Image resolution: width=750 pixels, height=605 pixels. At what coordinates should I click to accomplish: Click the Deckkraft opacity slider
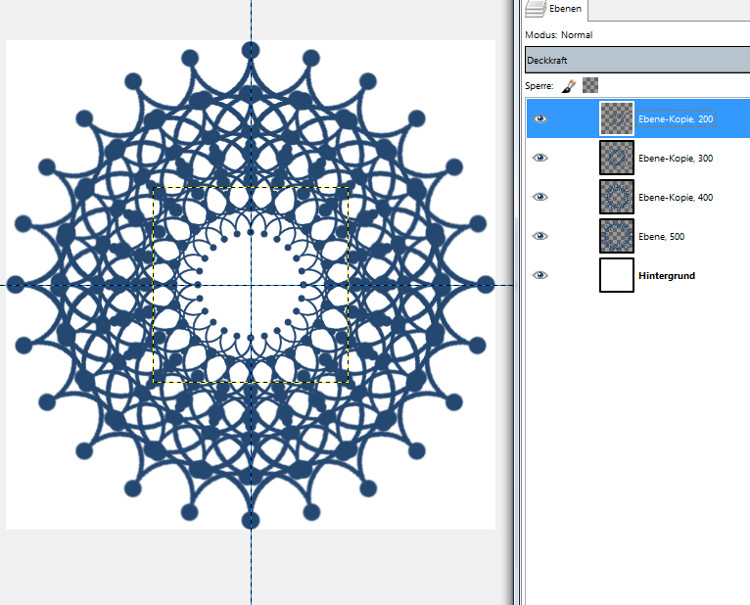pos(636,60)
